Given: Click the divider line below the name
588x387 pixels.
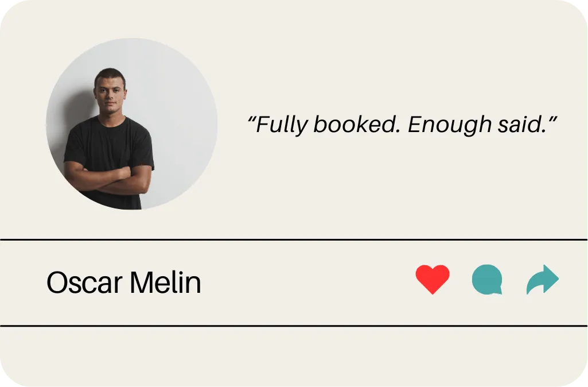Looking at the screenshot, I should coord(294,326).
